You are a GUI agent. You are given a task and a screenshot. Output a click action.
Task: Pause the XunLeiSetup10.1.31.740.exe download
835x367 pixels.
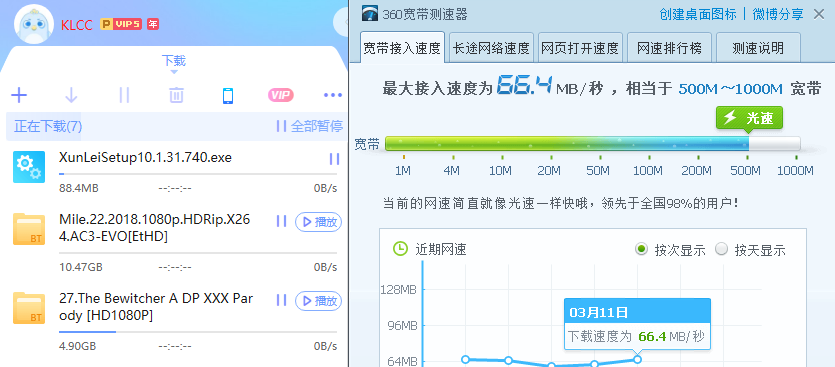click(334, 159)
